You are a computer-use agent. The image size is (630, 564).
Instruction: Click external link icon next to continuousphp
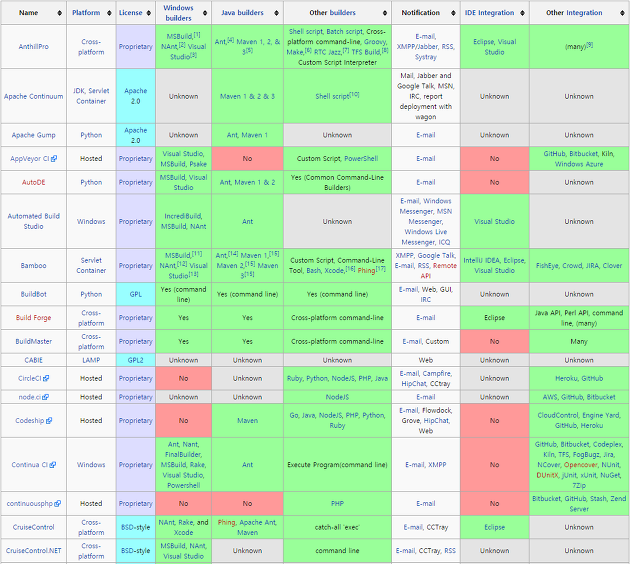[57, 504]
